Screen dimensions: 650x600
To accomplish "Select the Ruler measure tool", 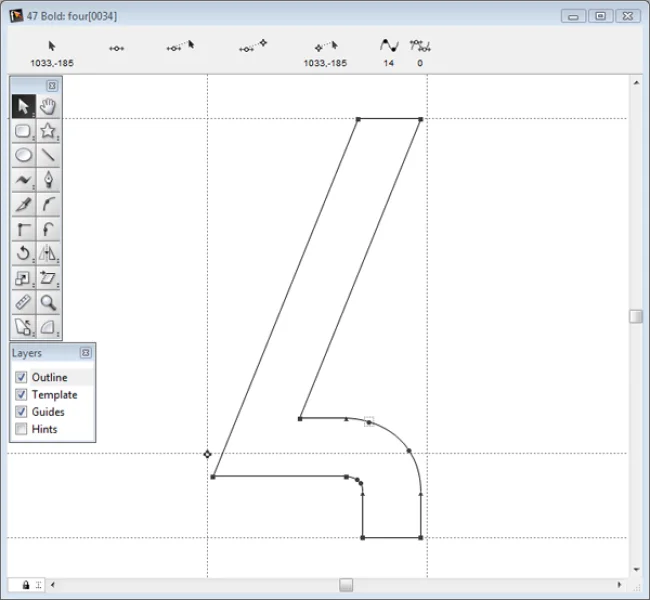I will [x=24, y=302].
